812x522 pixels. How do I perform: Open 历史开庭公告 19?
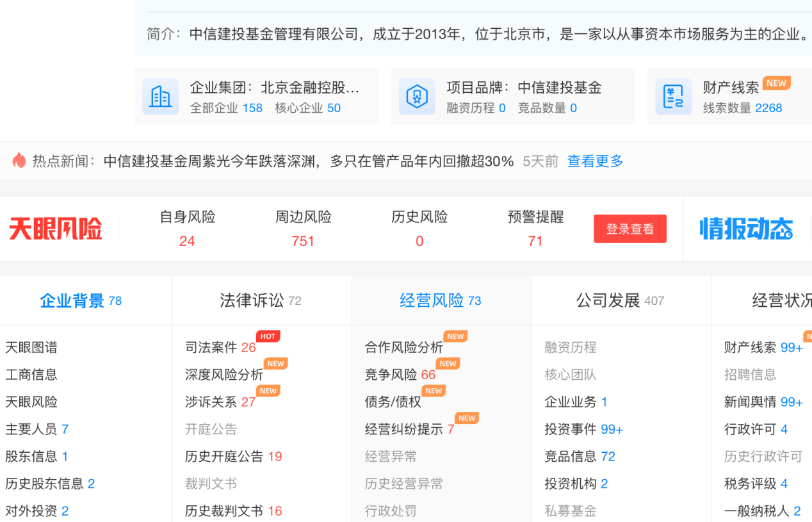click(234, 457)
